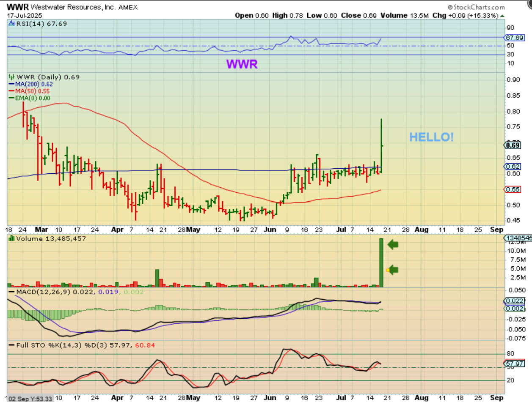
Task: Click the RSI area-chart legend icon
Action: pyautogui.click(x=11, y=24)
